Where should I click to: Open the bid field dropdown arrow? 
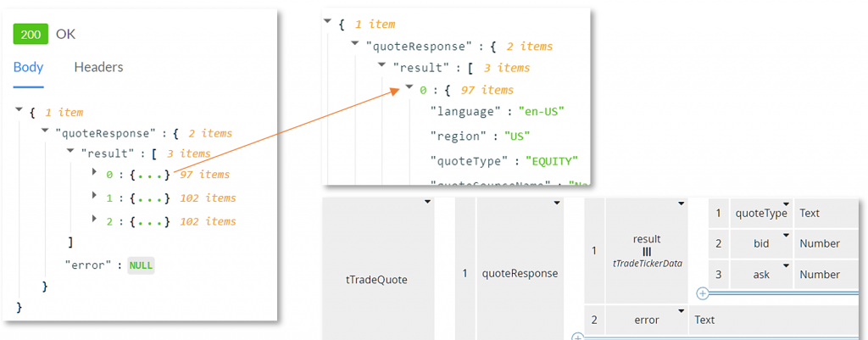tap(787, 235)
